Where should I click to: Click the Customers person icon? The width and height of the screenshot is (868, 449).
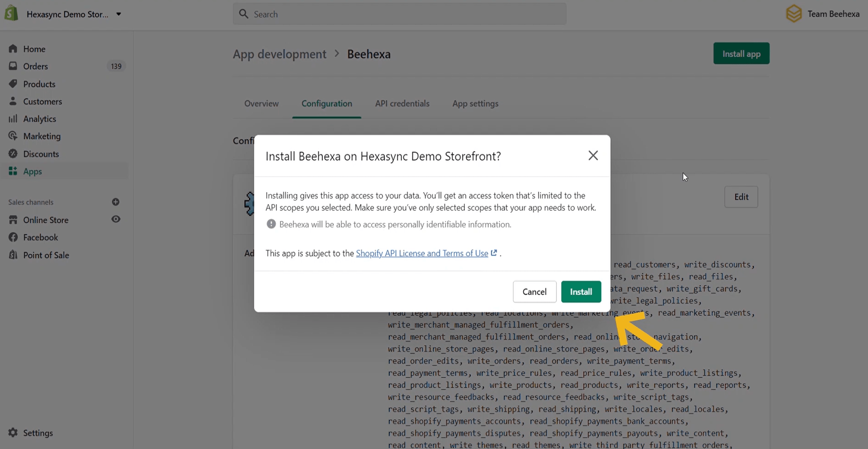coord(13,101)
